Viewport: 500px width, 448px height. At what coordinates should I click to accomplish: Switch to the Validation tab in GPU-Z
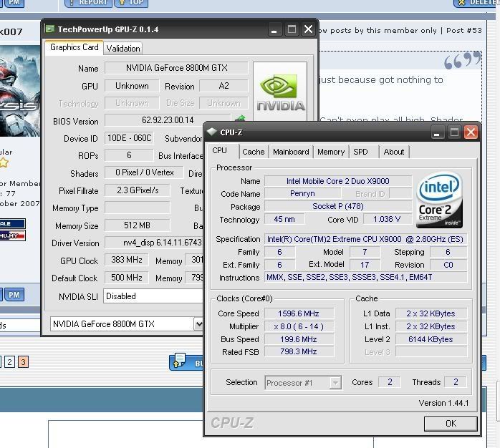click(123, 48)
